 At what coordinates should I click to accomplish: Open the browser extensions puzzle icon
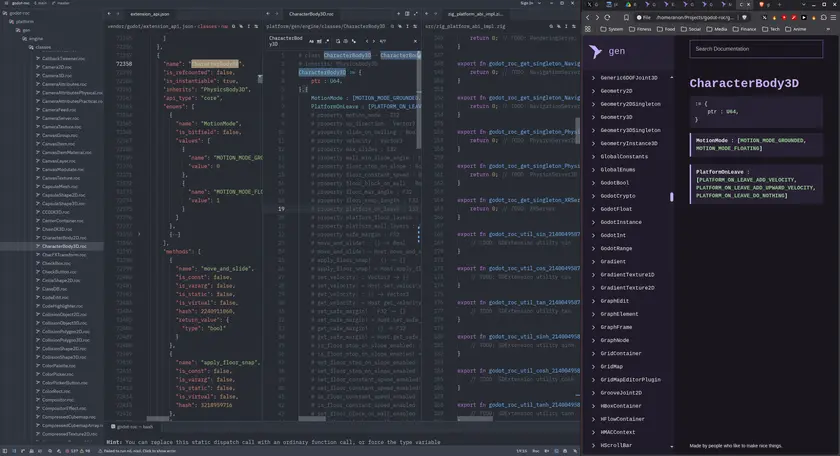tap(823, 17)
